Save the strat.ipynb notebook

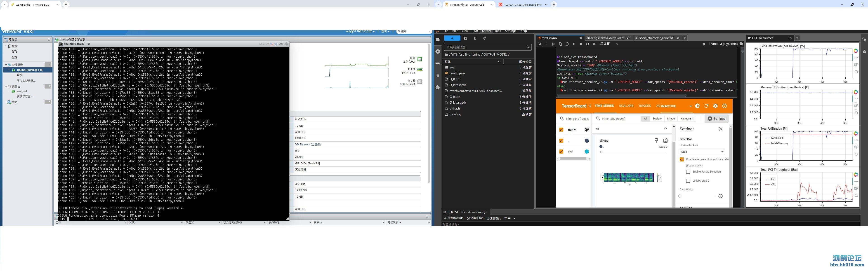[540, 44]
